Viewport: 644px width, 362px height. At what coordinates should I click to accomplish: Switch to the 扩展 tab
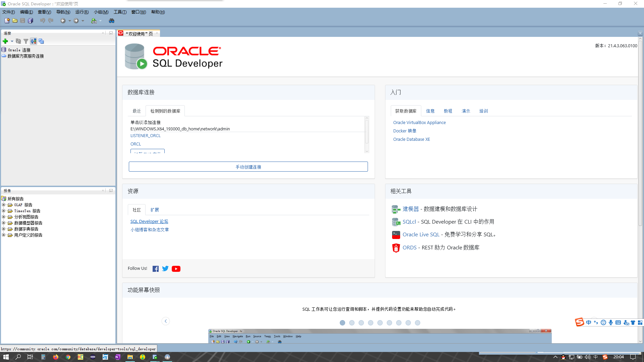tap(155, 209)
